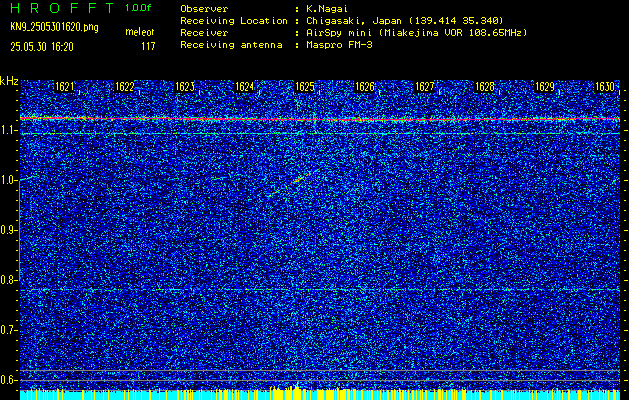Viewport: 629px width, 400px height.
Task: Click the strong red carrier line above 1.1 kHz
Action: 320,119
